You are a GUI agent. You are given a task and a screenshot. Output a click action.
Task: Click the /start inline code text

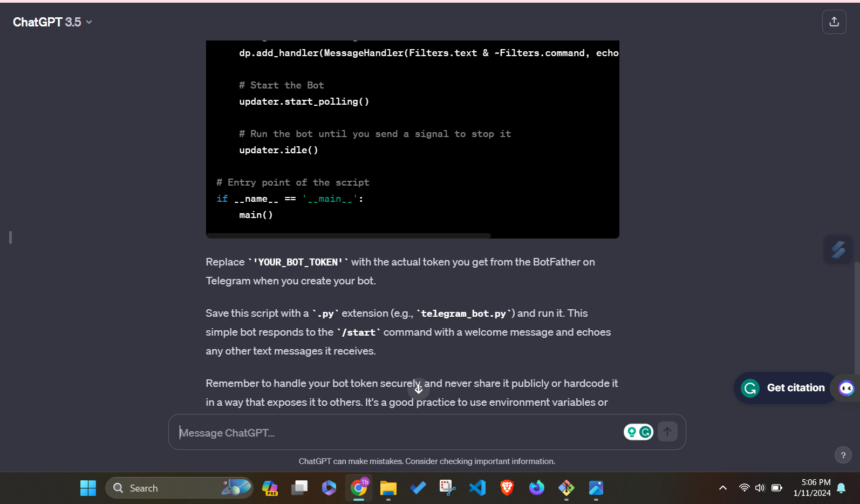358,332
